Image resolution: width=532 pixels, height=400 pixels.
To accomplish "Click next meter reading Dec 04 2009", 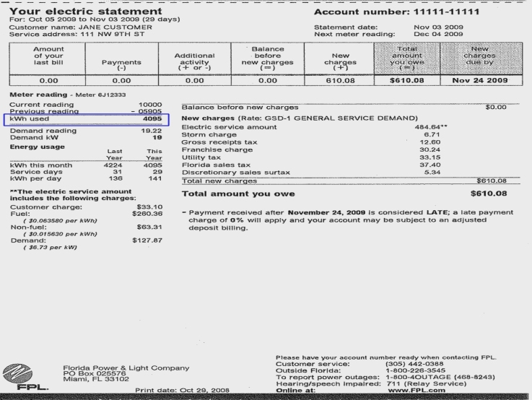I will tap(438, 34).
